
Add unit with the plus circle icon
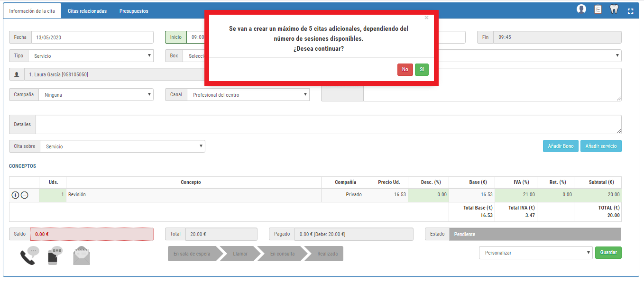tap(15, 195)
